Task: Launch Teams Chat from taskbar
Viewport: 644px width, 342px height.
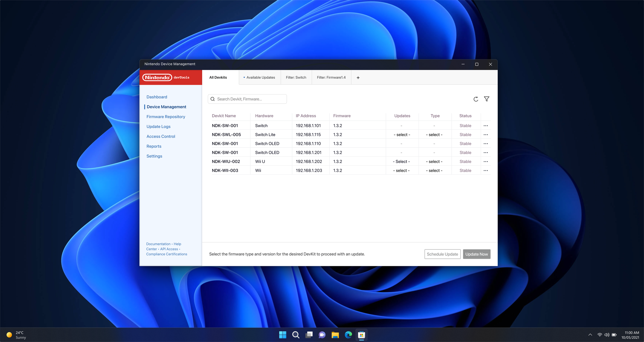Action: tap(322, 335)
